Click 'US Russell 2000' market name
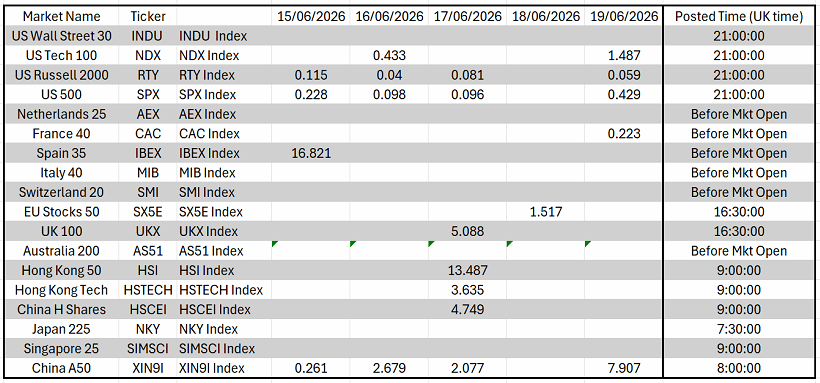Image resolution: width=820 pixels, height=383 pixels. (61, 75)
